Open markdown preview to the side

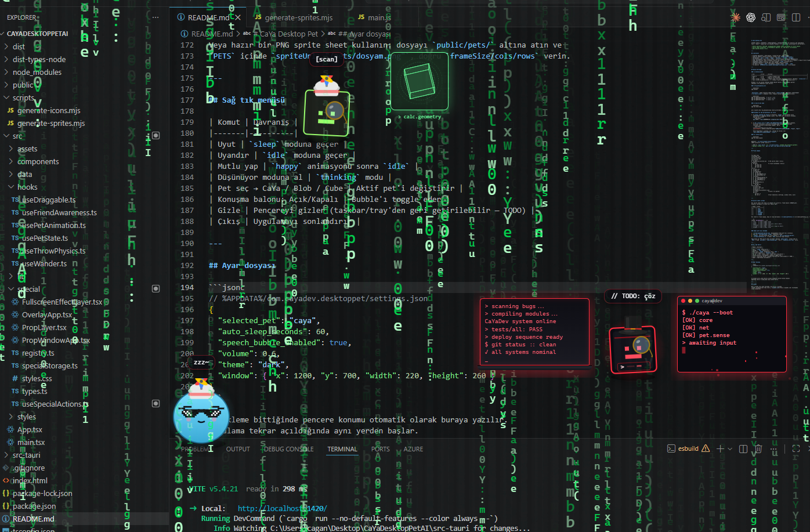click(766, 17)
